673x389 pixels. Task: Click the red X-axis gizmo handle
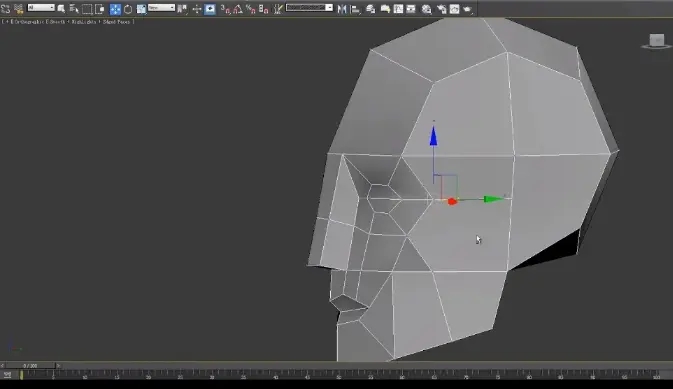tap(452, 201)
